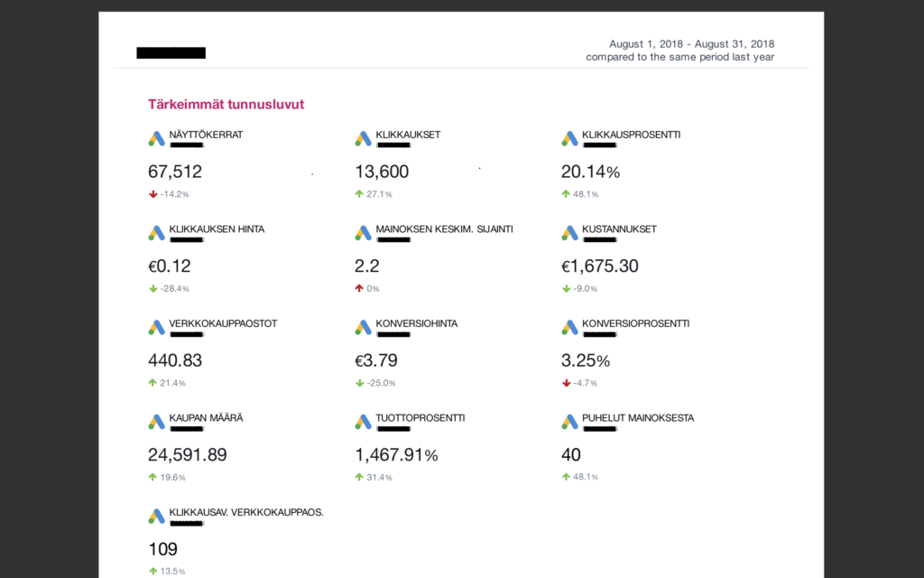Select the KONVERSIOHINTA metric label
The width and height of the screenshot is (924, 578).
click(x=417, y=323)
